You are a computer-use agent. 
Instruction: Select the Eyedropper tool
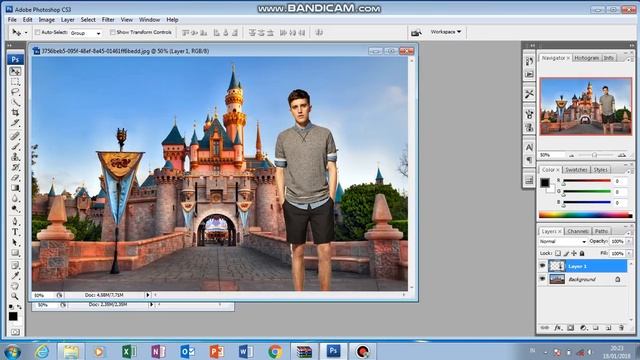point(15,276)
